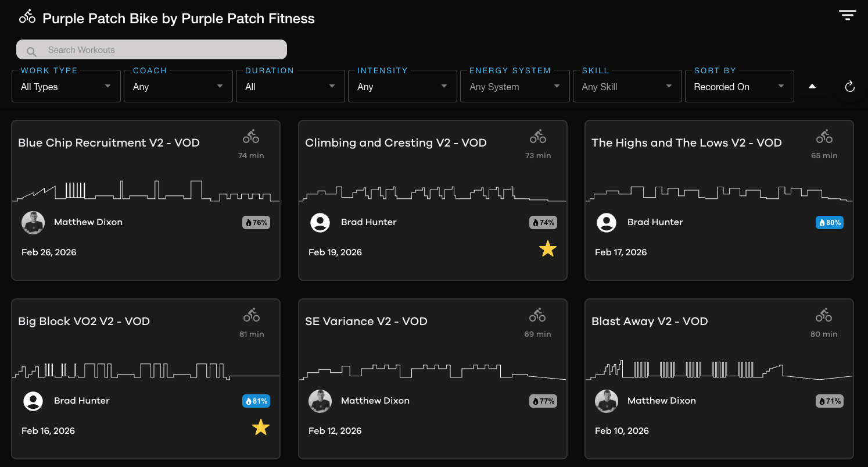Click Matthew Dixon's avatar on Blast Away
Viewport: 868px width, 467px height.
click(x=607, y=401)
